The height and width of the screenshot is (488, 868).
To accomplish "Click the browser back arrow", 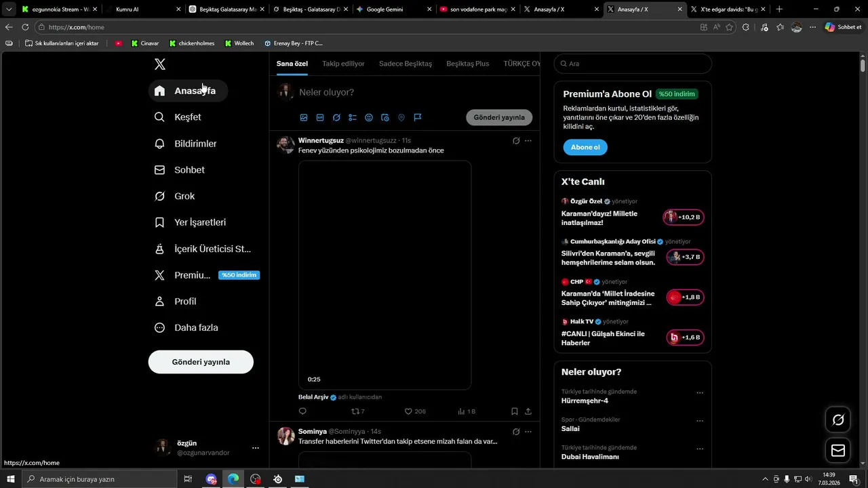I will point(9,27).
